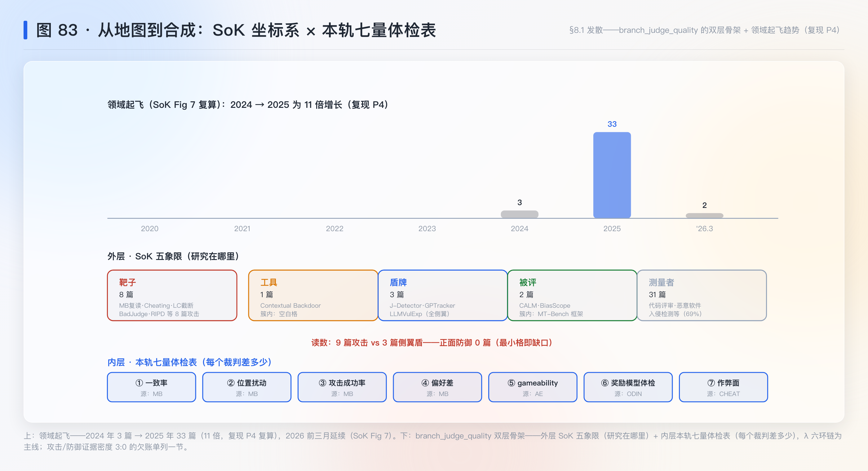This screenshot has width=868, height=471.
Task: Click the 源：CHEAT label
Action: [x=724, y=394]
